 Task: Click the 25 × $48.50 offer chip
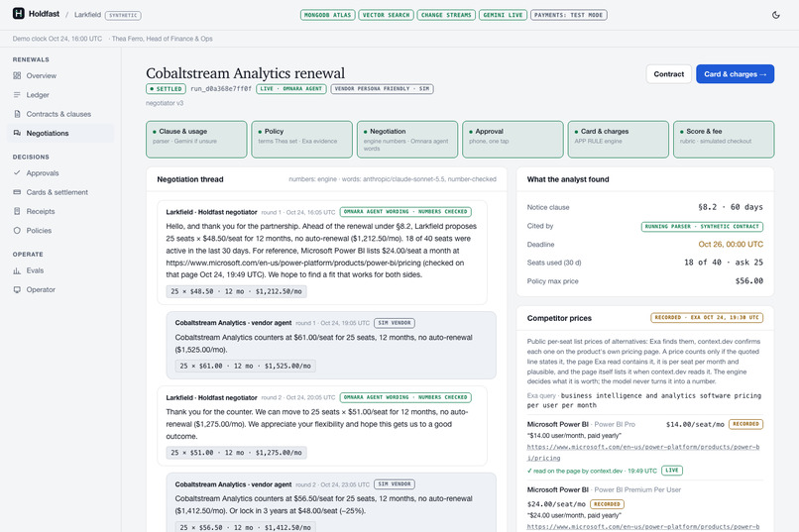pos(237,291)
